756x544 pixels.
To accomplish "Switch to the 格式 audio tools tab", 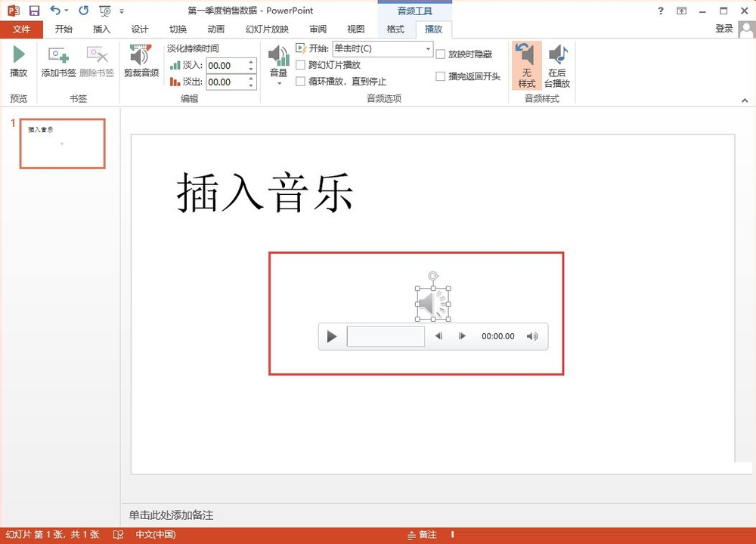I will coord(395,29).
